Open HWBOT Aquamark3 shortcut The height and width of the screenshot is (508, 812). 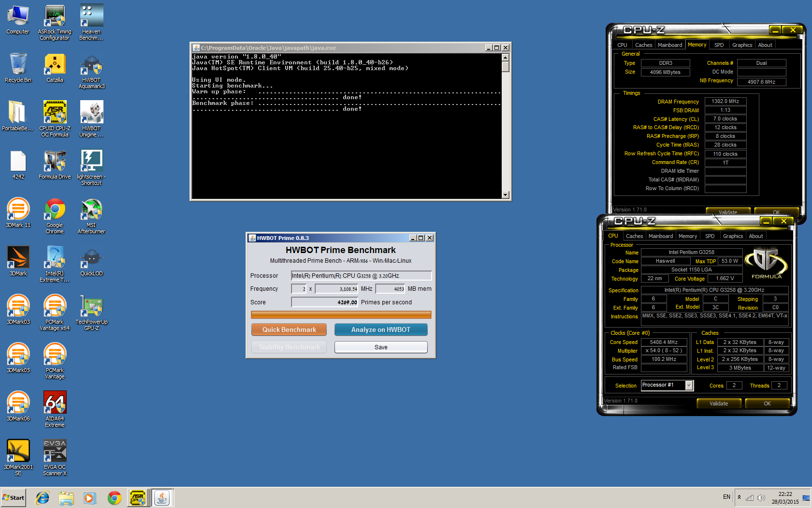point(91,71)
